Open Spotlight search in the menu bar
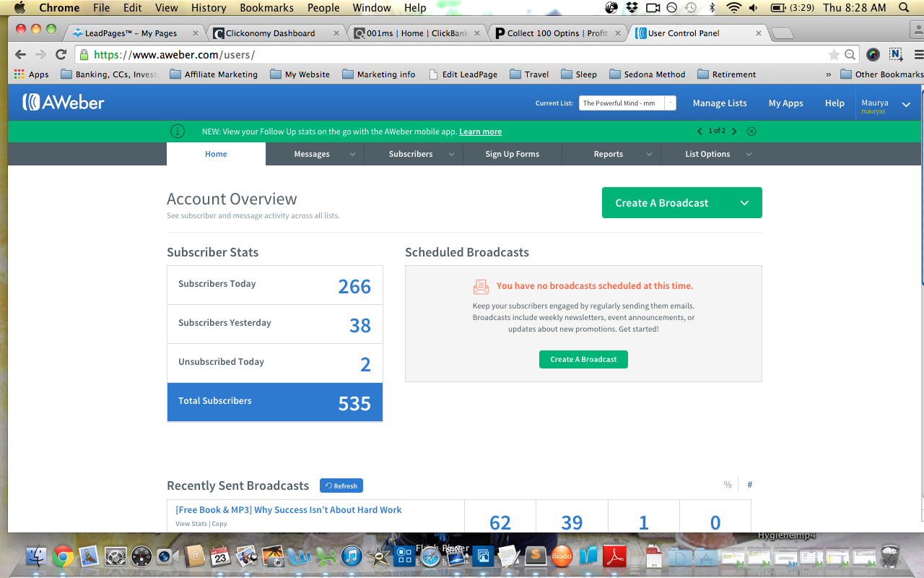The width and height of the screenshot is (924, 578). pyautogui.click(x=904, y=8)
